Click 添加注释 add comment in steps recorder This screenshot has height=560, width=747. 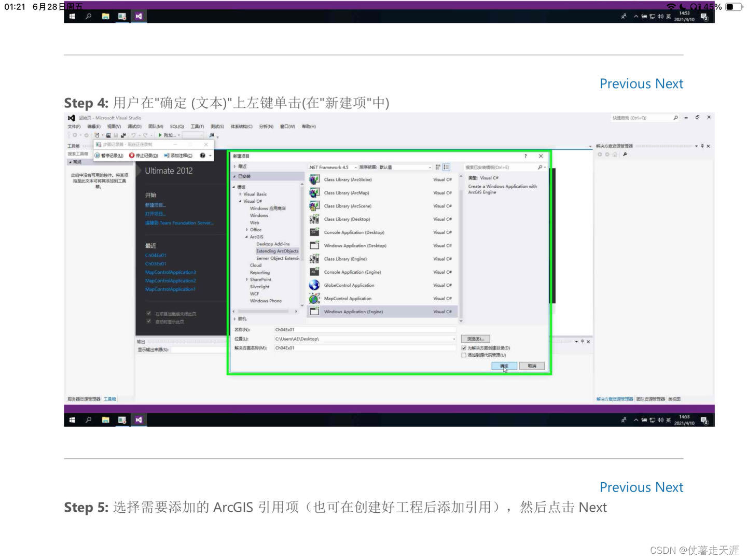tap(178, 156)
